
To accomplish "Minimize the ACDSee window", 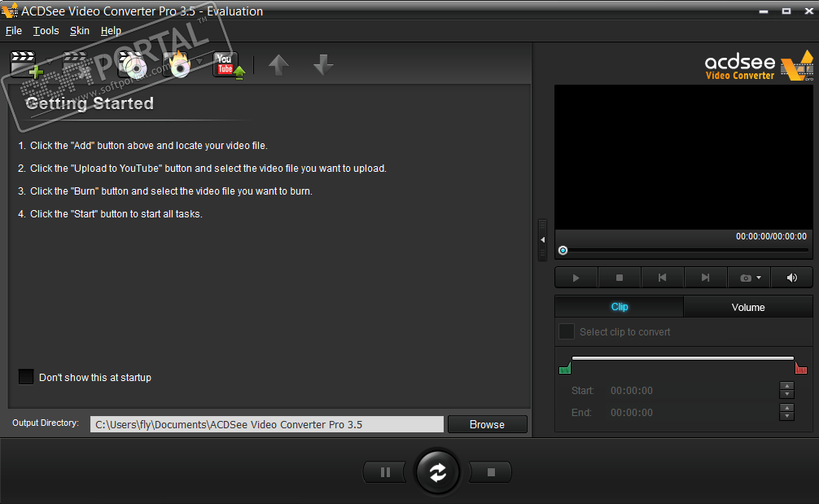I will click(x=764, y=11).
